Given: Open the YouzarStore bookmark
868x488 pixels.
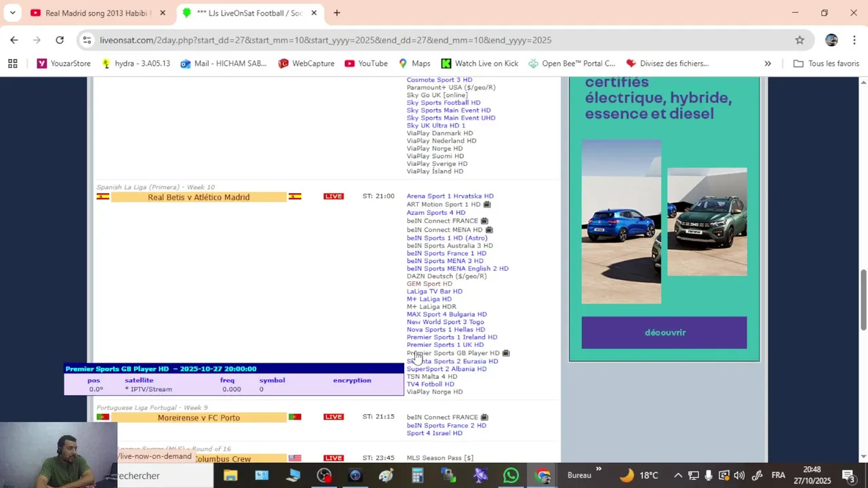Looking at the screenshot, I should 64,63.
